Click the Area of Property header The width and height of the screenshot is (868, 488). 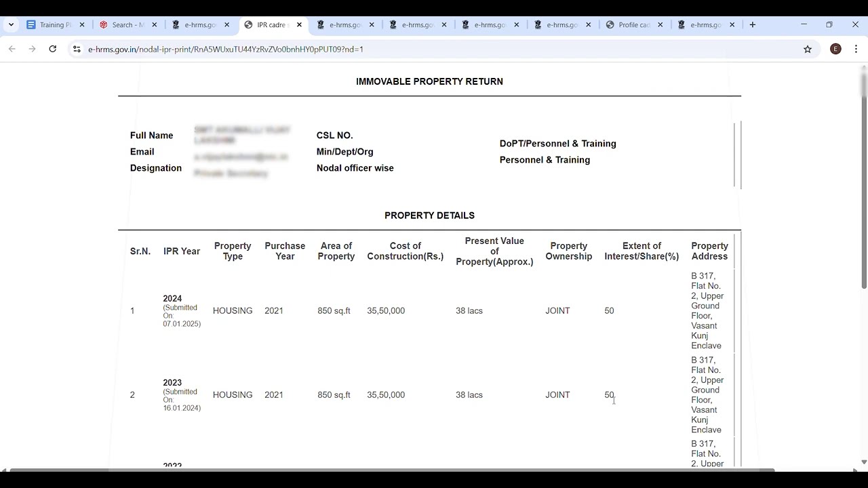pos(336,251)
